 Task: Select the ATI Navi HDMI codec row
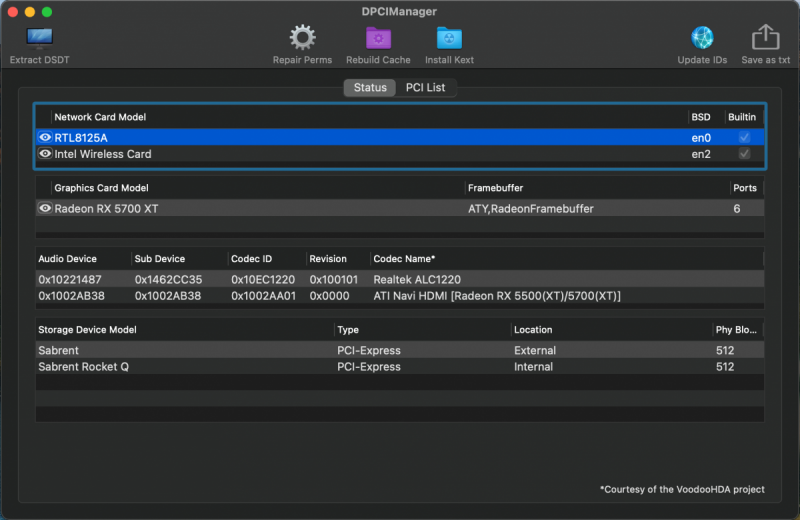[x=399, y=295]
